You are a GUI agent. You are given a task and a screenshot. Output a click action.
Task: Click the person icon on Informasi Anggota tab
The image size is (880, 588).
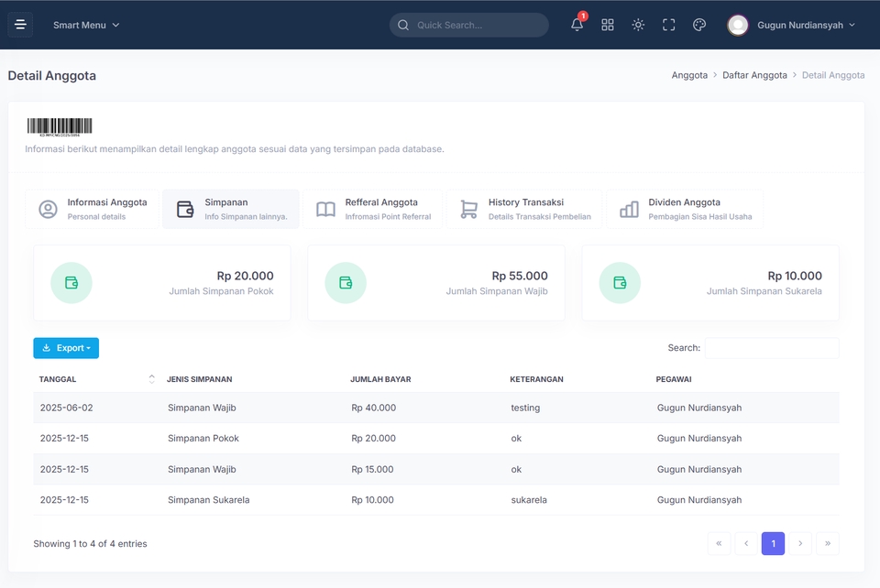pyautogui.click(x=49, y=209)
